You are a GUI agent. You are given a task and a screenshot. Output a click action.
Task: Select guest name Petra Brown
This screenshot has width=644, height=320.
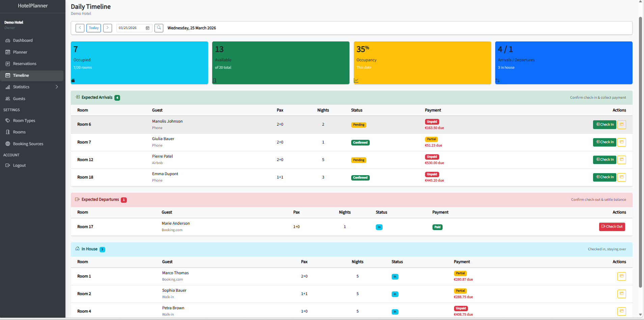[x=173, y=308]
